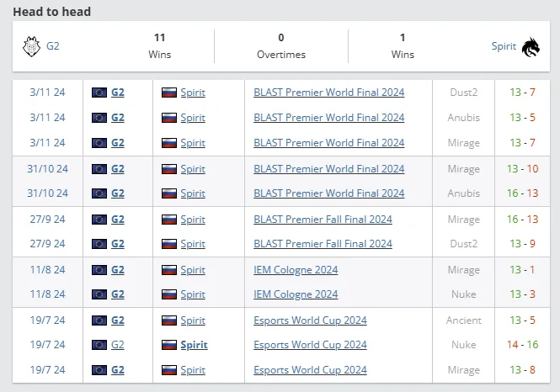Screen dimensions: 560x392
Task: Open G2 link in Nuke 14 - 16 row
Action: point(118,345)
